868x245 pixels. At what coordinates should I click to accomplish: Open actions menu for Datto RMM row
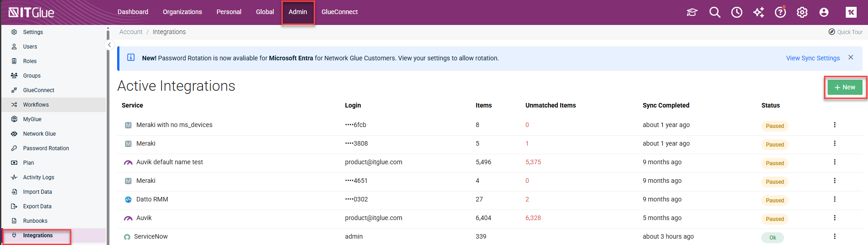point(834,199)
